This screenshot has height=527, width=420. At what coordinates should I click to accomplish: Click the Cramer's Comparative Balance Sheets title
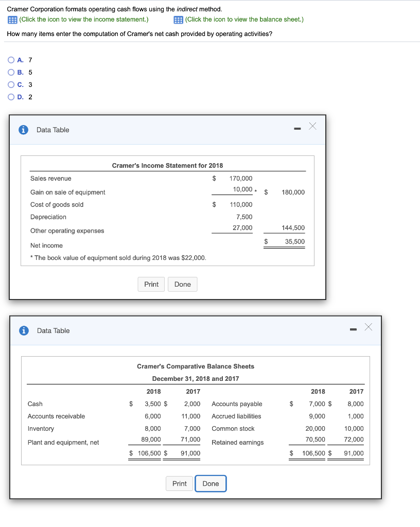coord(195,366)
